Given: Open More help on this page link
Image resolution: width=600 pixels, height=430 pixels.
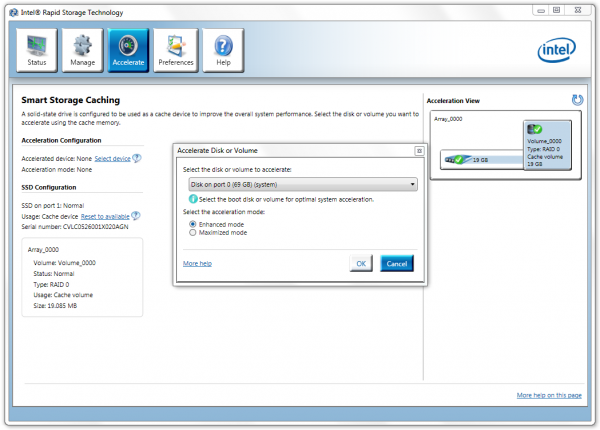Looking at the screenshot, I should (549, 395).
